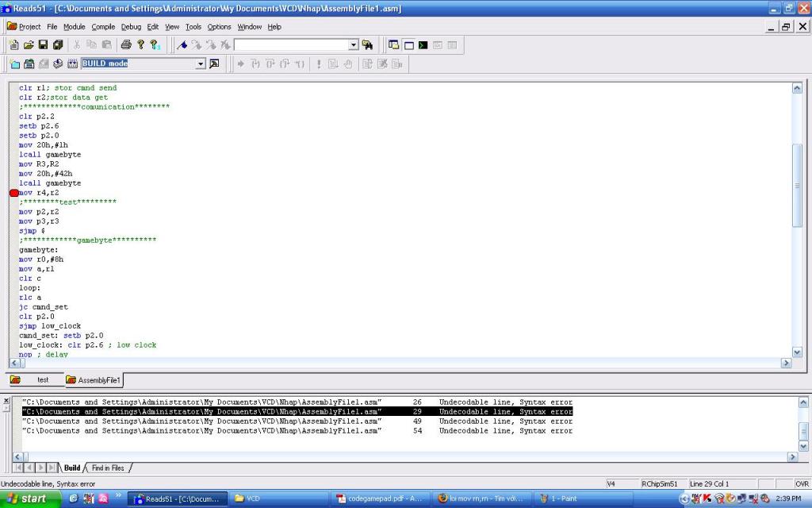
Task: Expand the BUILD mode dropdown
Action: click(x=201, y=63)
